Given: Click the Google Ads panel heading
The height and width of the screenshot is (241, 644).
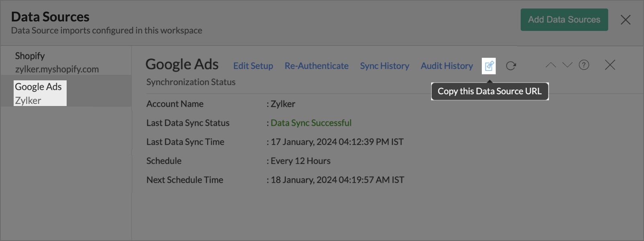Looking at the screenshot, I should pyautogui.click(x=182, y=64).
